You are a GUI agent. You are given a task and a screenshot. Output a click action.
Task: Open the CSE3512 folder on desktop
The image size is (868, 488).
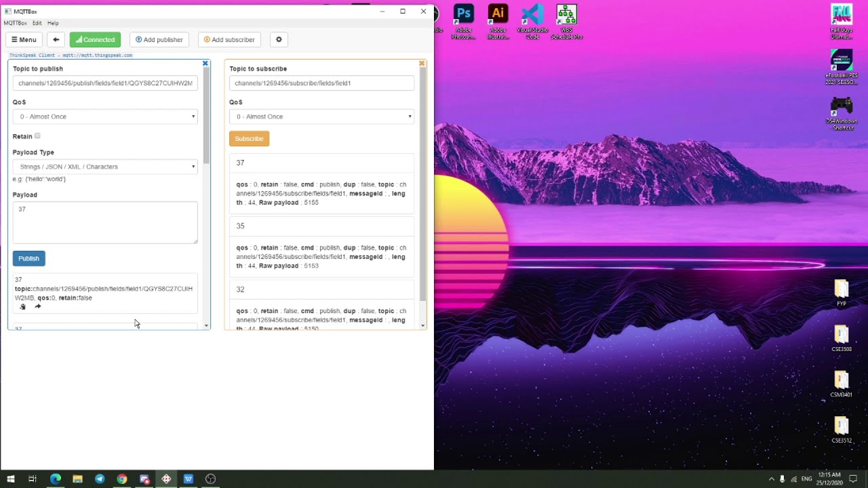(x=842, y=430)
